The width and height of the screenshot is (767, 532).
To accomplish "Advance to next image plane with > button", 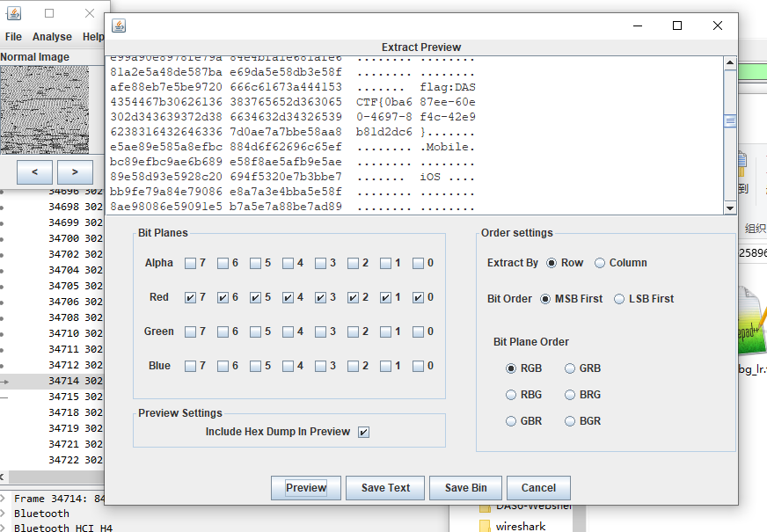I will (75, 172).
